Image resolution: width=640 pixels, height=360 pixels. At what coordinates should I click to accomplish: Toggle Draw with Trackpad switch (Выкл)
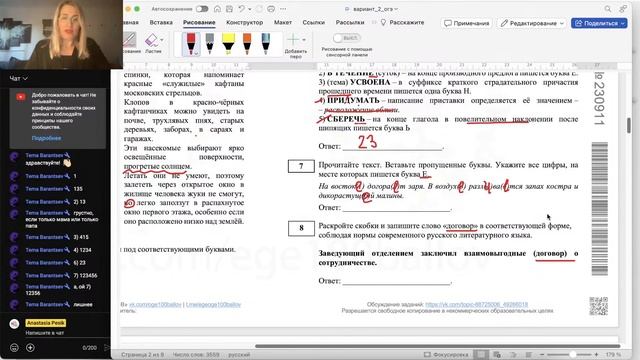pyautogui.click(x=347, y=38)
